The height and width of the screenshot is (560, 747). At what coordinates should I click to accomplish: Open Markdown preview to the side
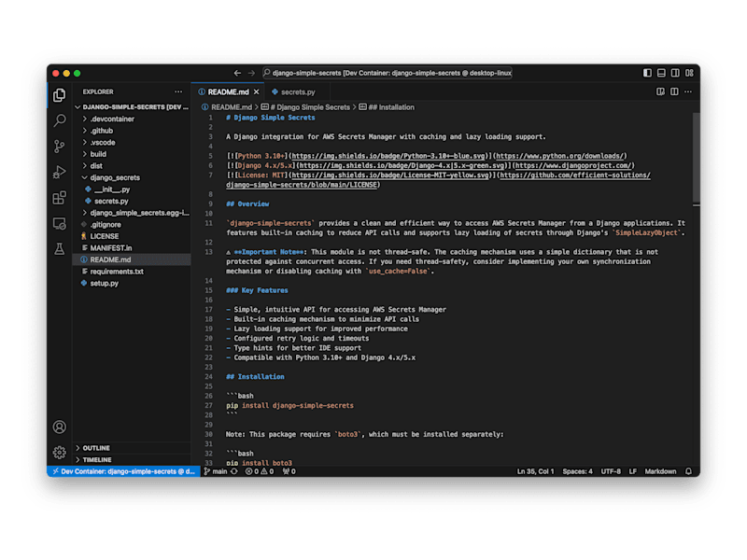pos(660,91)
